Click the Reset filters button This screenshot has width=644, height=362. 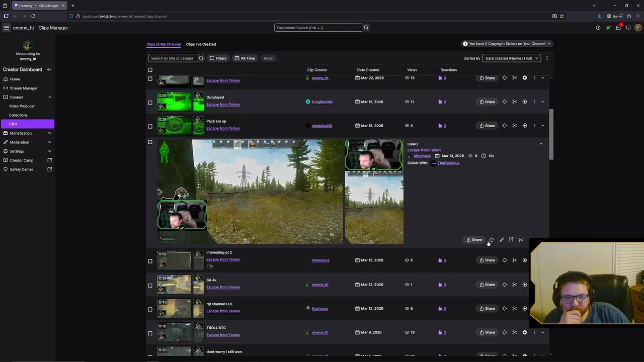(x=269, y=58)
